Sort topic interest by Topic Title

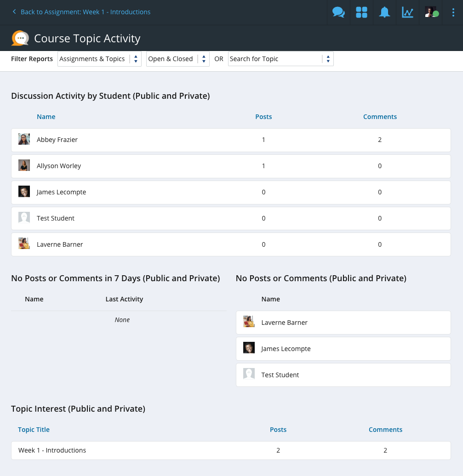pyautogui.click(x=34, y=430)
